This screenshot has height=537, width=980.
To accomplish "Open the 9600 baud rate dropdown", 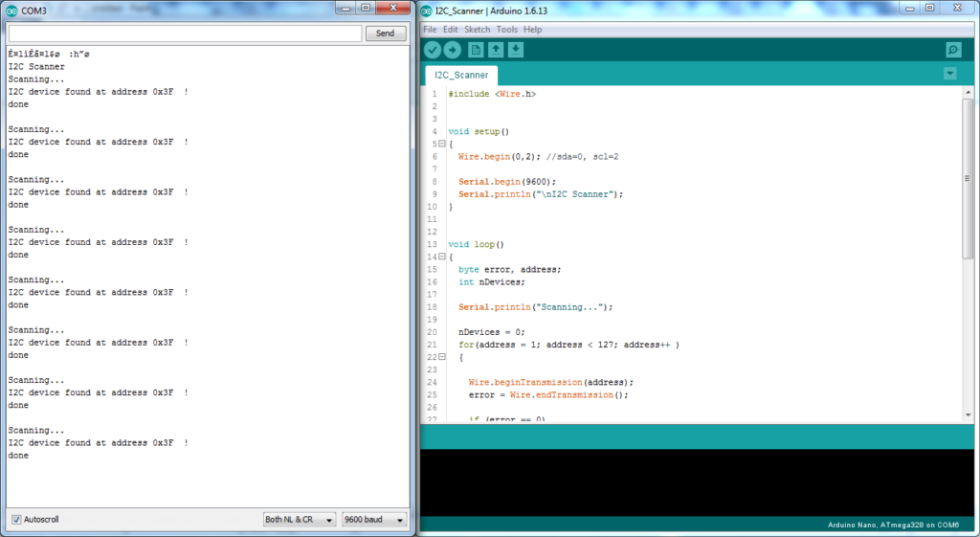I will click(374, 520).
